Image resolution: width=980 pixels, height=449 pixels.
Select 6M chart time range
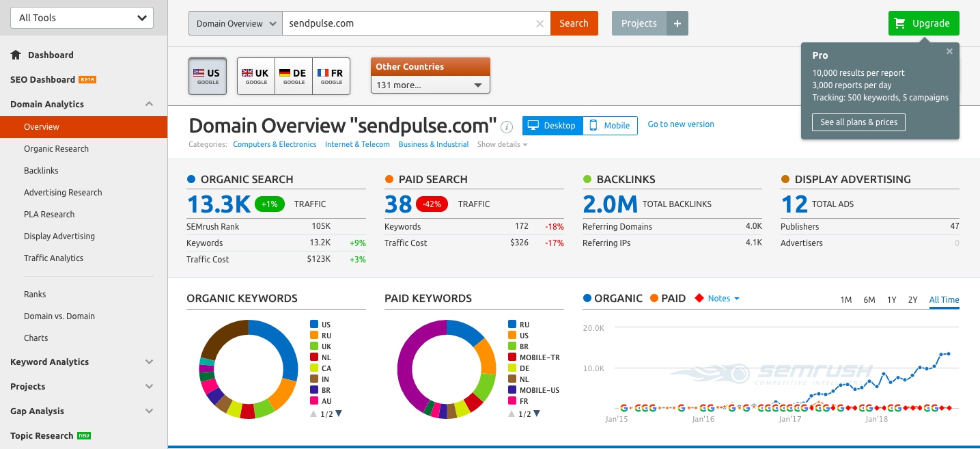click(x=869, y=300)
